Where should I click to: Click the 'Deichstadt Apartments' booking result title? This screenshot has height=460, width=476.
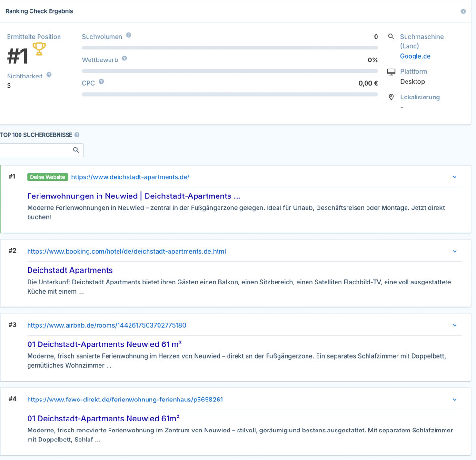point(70,270)
